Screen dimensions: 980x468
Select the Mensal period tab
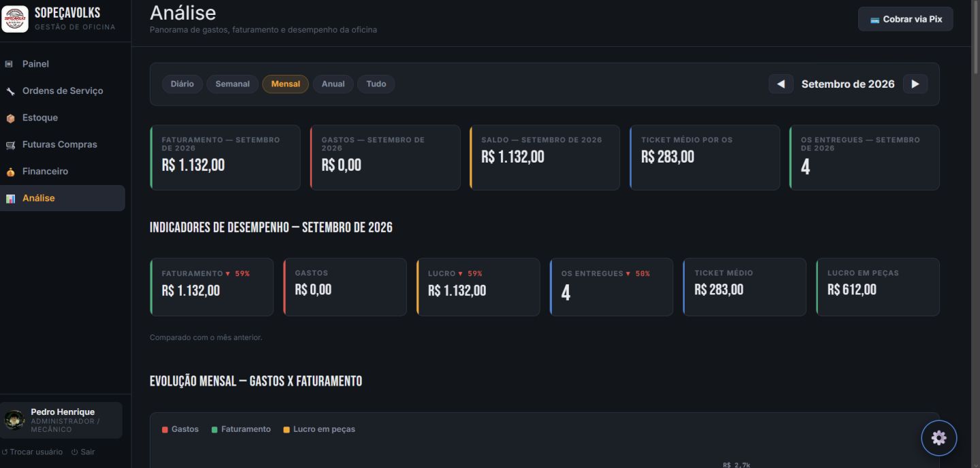pyautogui.click(x=286, y=84)
